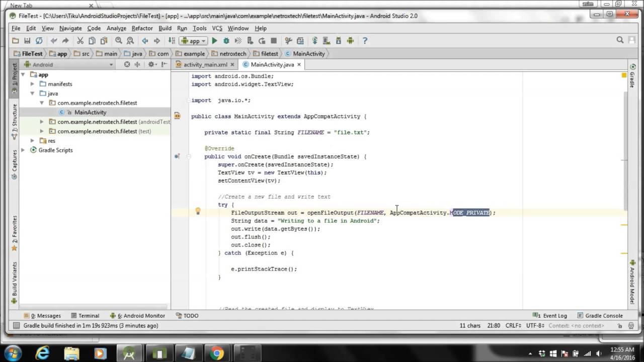Expand the manifests folder node
644x362 pixels.
[33, 84]
